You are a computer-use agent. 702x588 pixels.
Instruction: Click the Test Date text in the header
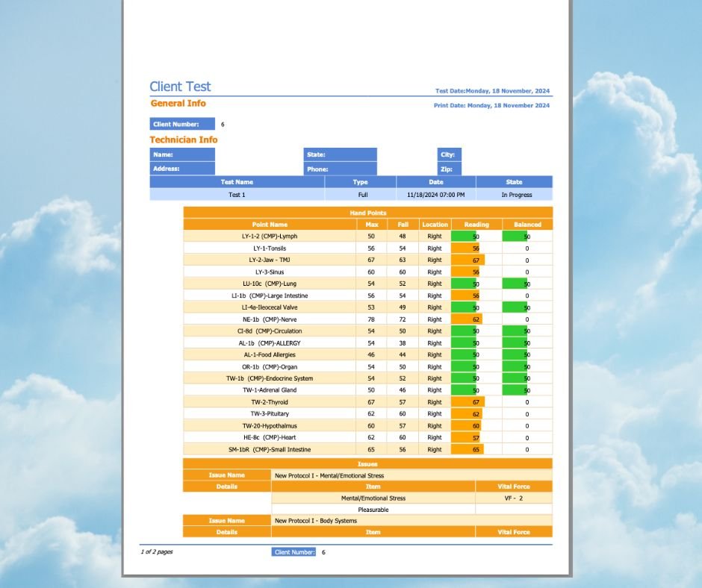(492, 91)
